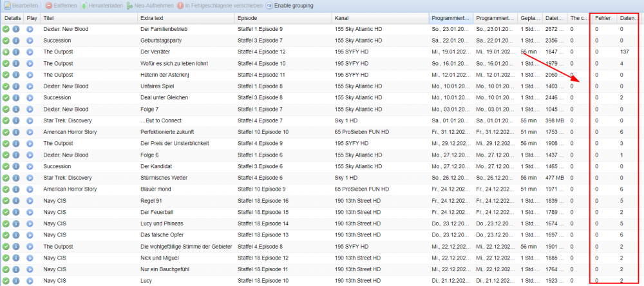Sort by the Kanal column header
The image size is (644, 286).
pyautogui.click(x=380, y=18)
